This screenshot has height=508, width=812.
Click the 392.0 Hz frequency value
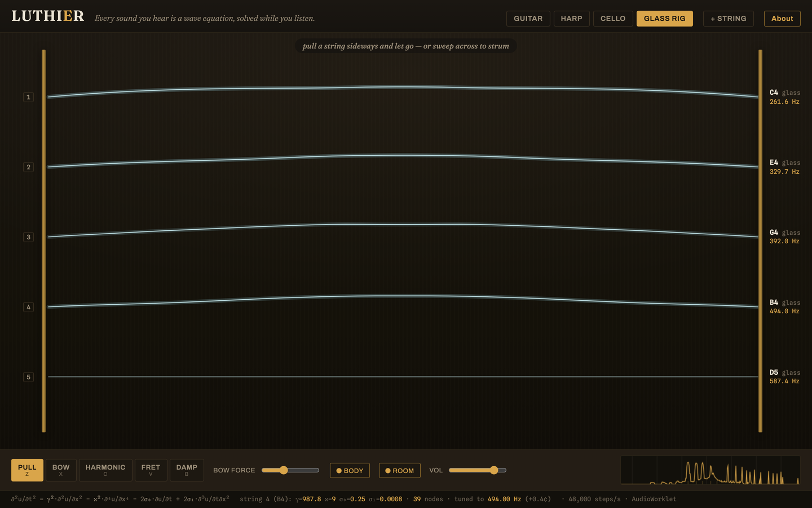pyautogui.click(x=784, y=241)
